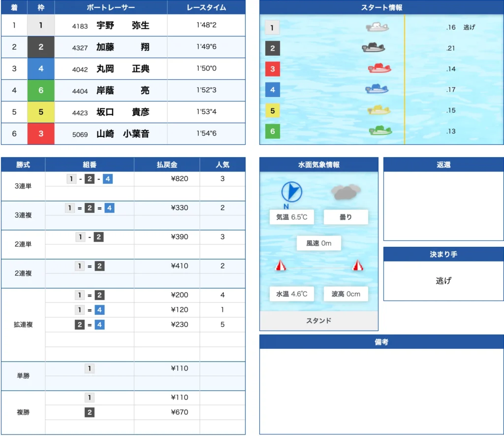Viewport: 504px width, 436px height.
Task: Click the 風速 0m button
Action: pyautogui.click(x=318, y=242)
